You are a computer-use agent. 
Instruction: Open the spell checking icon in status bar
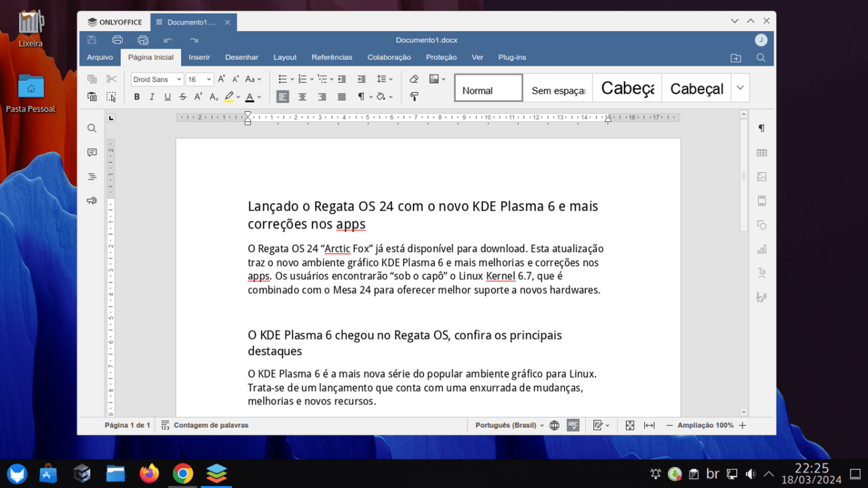[573, 425]
